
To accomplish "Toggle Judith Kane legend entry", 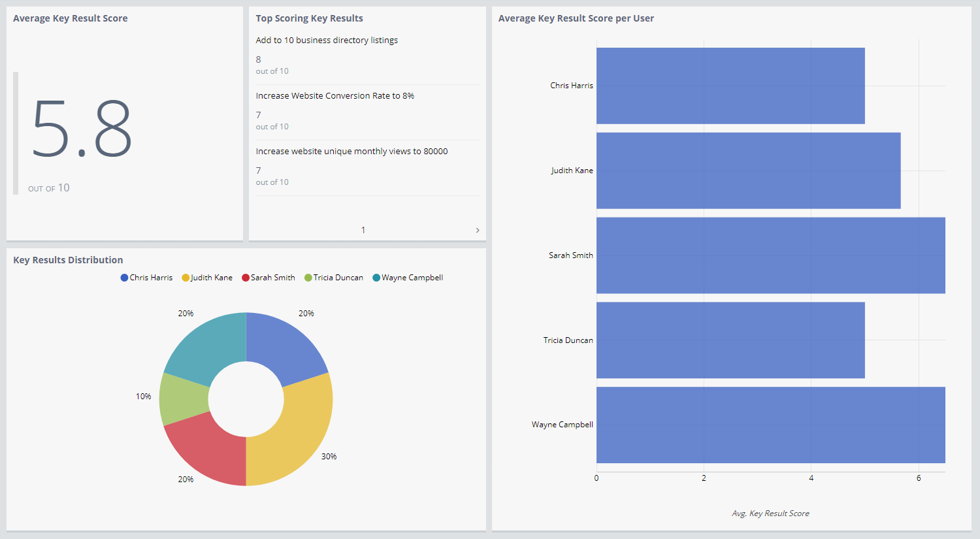I will [x=207, y=278].
